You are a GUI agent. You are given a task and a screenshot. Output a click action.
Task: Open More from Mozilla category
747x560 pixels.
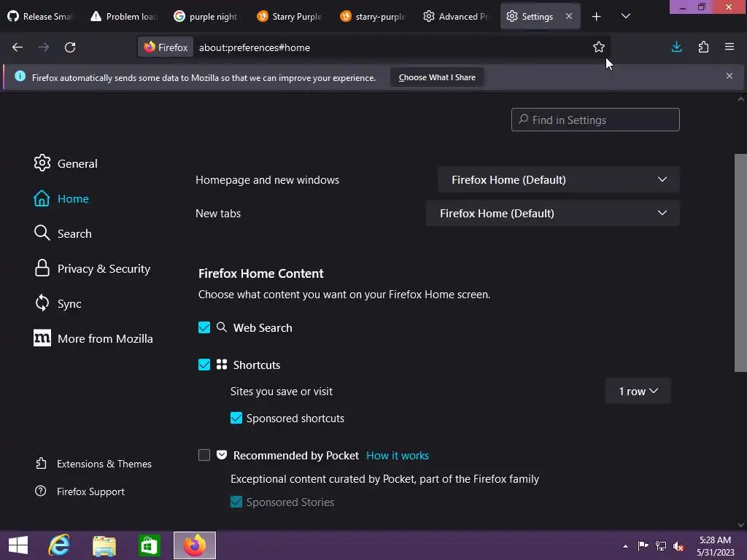(x=93, y=338)
